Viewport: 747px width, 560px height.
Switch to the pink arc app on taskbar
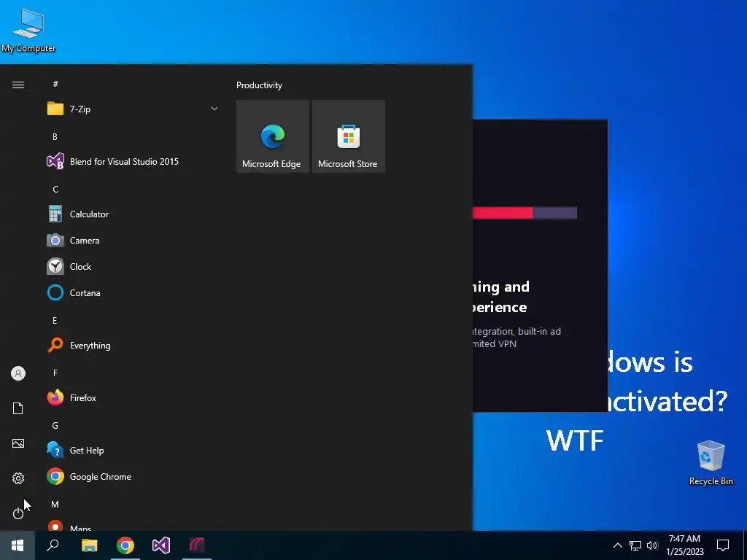(x=197, y=545)
